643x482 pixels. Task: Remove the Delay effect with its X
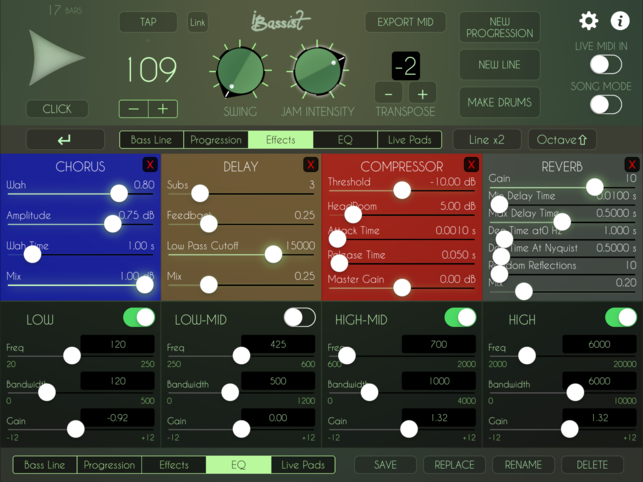(x=311, y=164)
